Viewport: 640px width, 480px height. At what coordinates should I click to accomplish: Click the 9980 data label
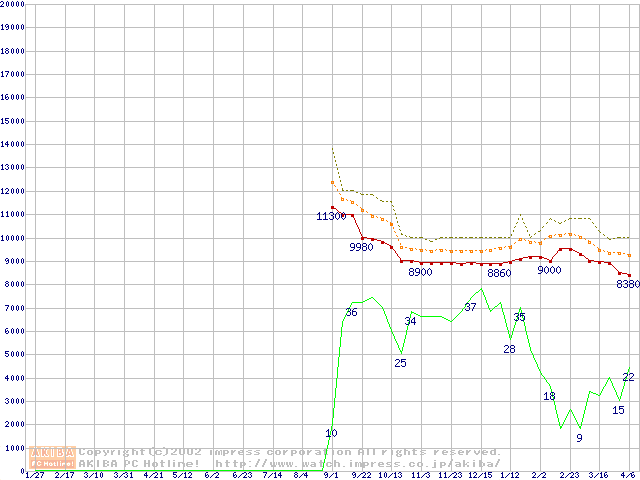point(361,247)
